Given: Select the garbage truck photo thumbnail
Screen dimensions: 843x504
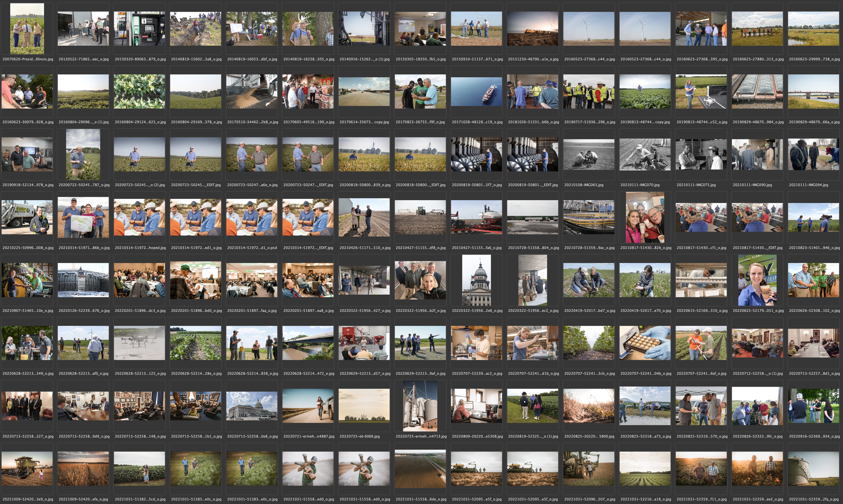Looking at the screenshot, I should [27, 217].
